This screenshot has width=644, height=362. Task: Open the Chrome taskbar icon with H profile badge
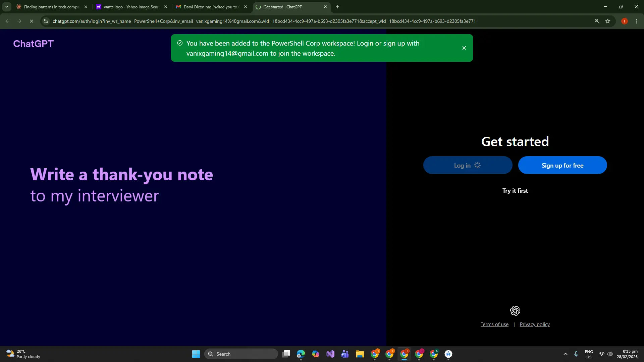(375, 354)
